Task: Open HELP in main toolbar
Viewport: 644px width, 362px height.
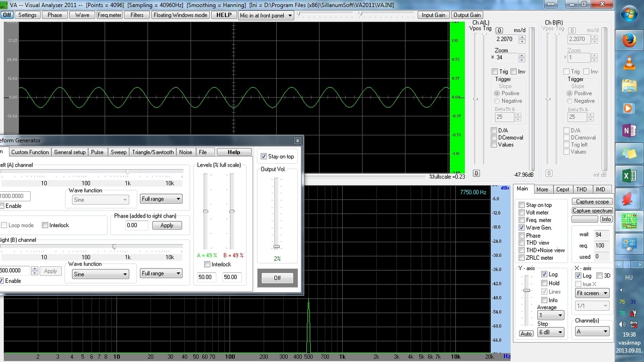Action: point(224,15)
